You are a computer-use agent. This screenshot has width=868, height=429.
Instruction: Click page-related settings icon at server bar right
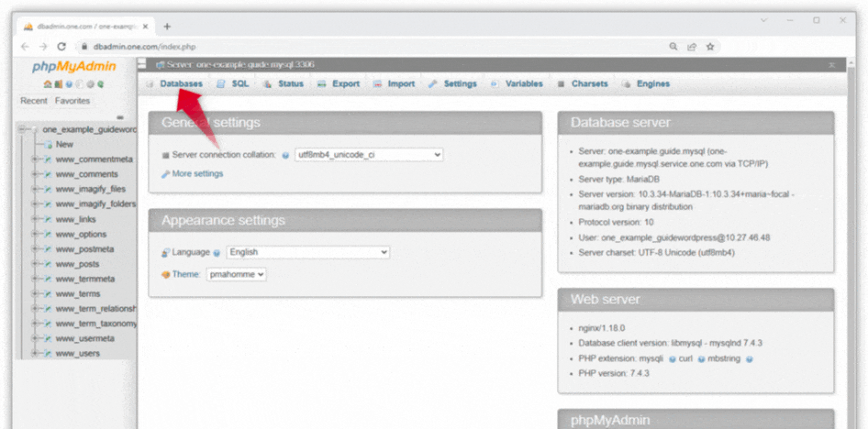point(831,65)
